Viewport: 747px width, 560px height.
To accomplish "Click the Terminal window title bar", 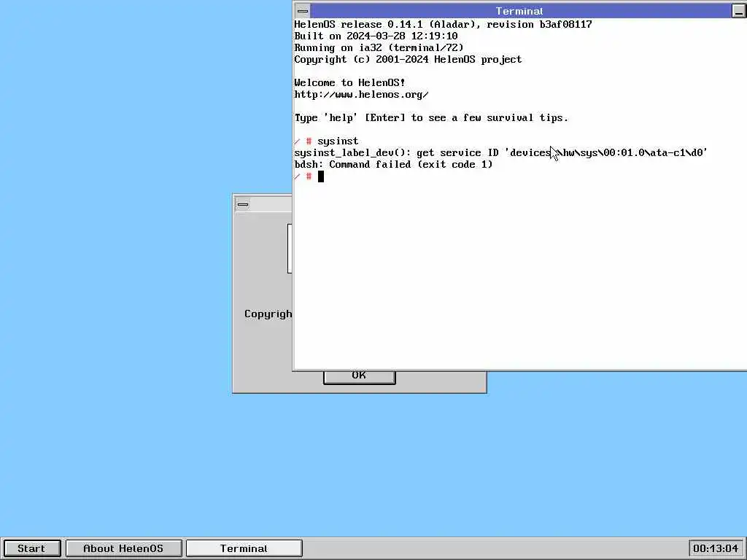I will point(520,11).
